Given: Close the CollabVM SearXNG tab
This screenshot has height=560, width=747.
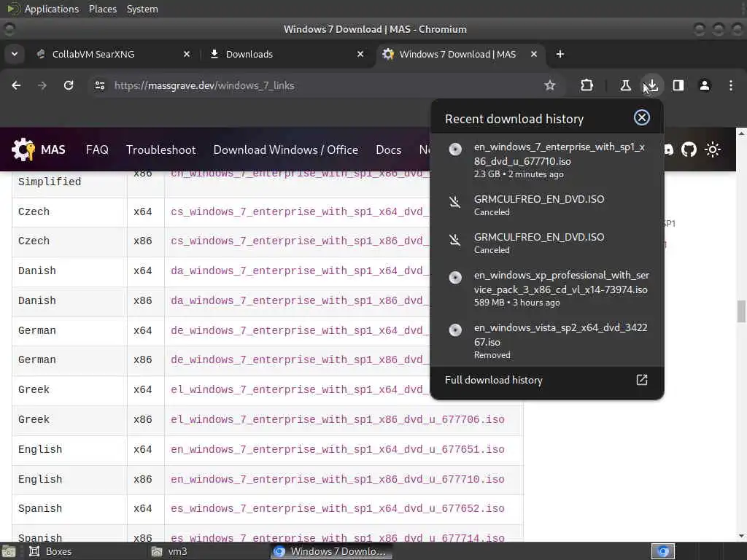Looking at the screenshot, I should click(187, 54).
